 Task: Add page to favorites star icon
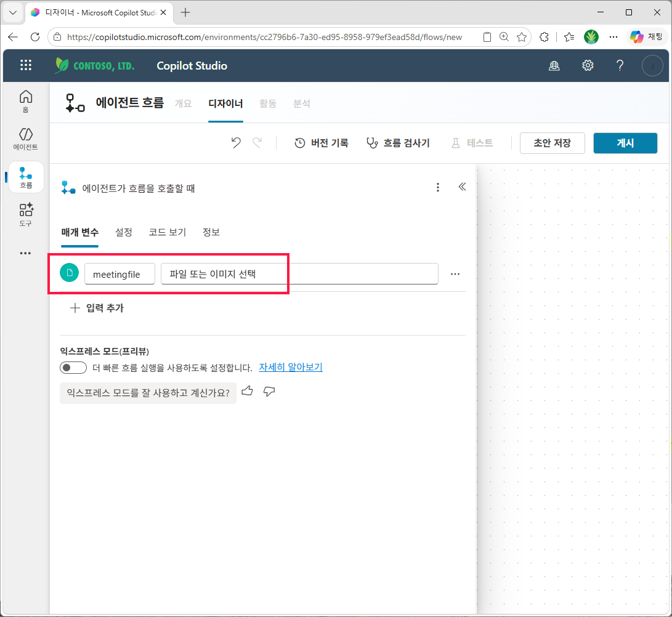coord(521,37)
